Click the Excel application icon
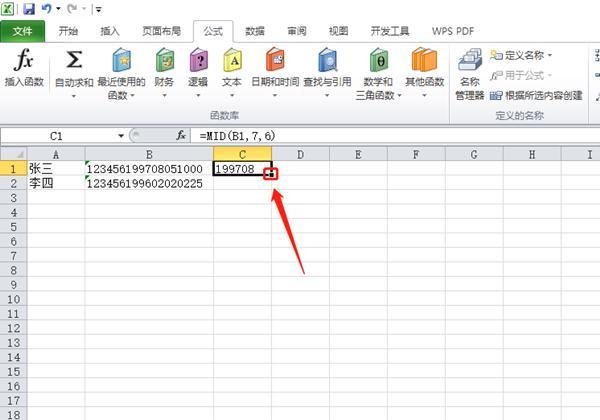Image resolution: width=600 pixels, height=420 pixels. point(8,8)
